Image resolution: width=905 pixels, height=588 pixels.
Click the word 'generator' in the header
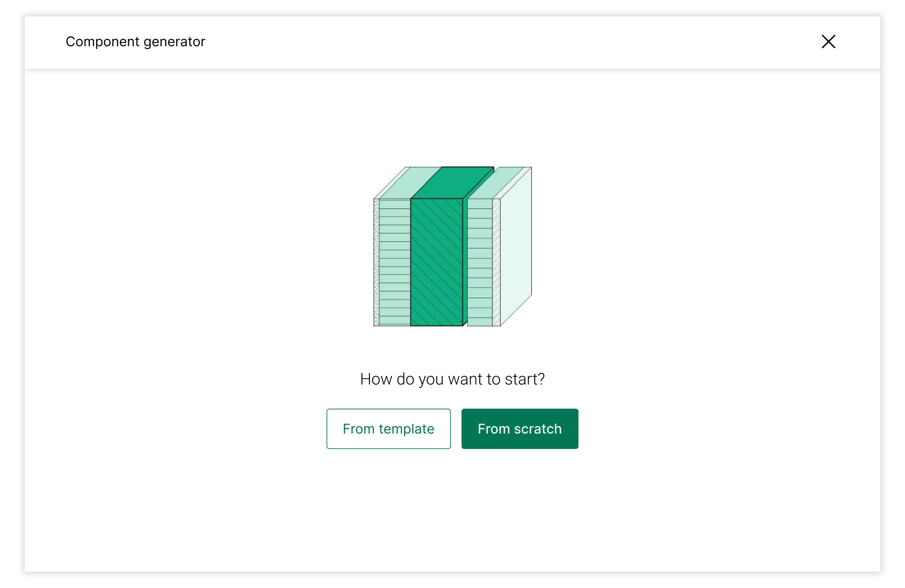[x=174, y=42]
